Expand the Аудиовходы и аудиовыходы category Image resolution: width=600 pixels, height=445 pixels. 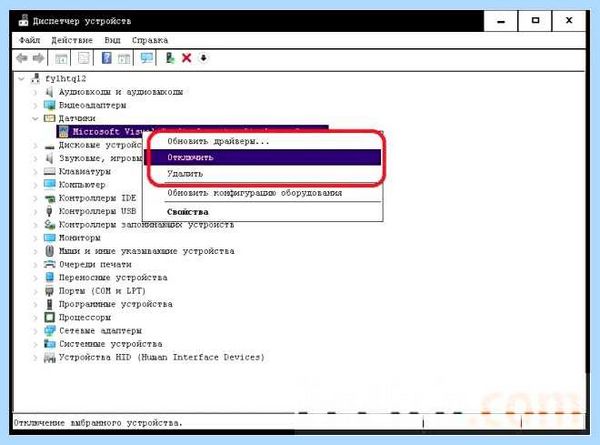tap(35, 92)
